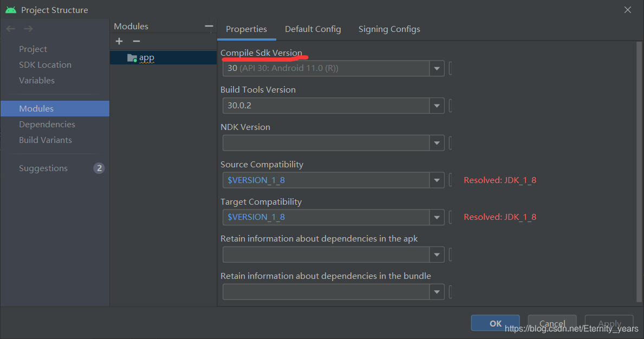644x339 pixels.
Task: Select the app module folder icon
Action: click(x=132, y=57)
